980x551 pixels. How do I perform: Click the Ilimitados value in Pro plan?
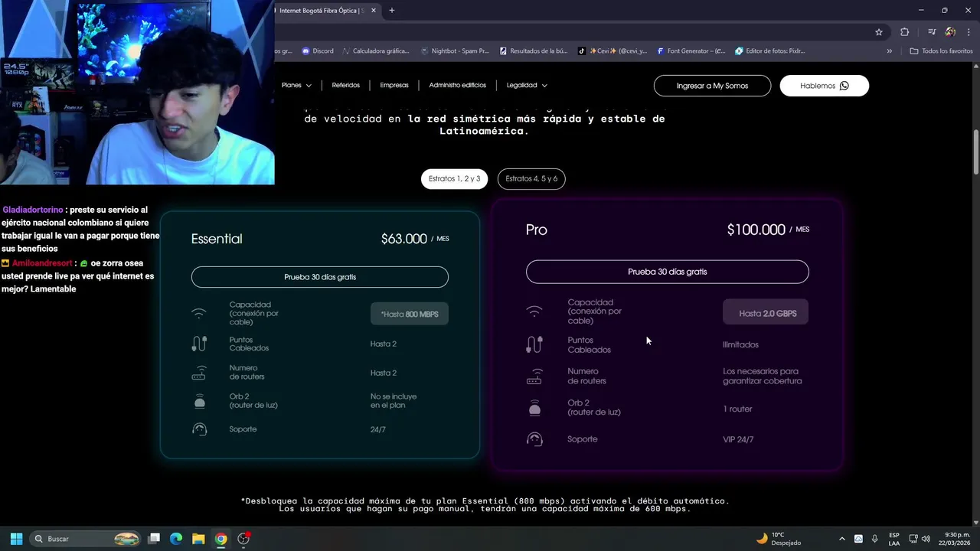pyautogui.click(x=740, y=345)
